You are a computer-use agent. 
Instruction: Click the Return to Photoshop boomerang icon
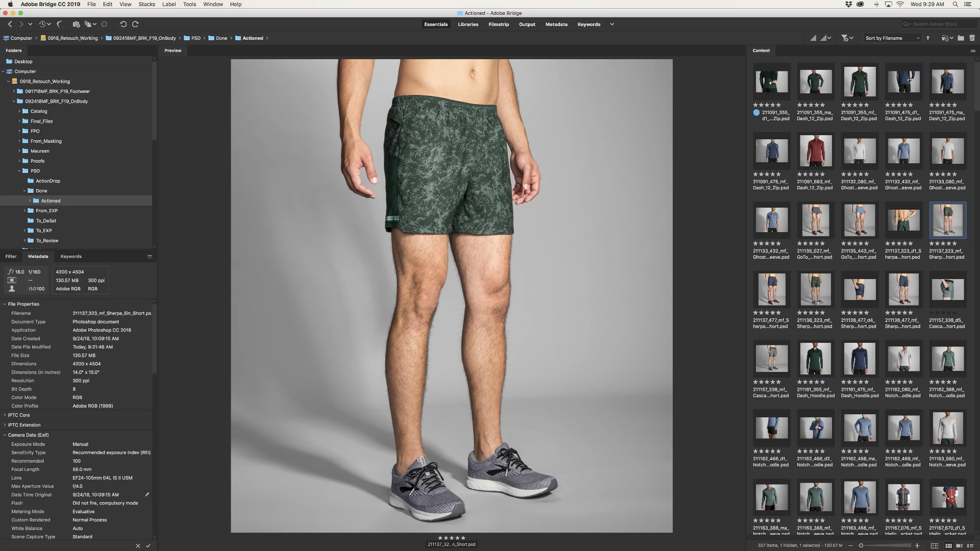[x=59, y=24]
